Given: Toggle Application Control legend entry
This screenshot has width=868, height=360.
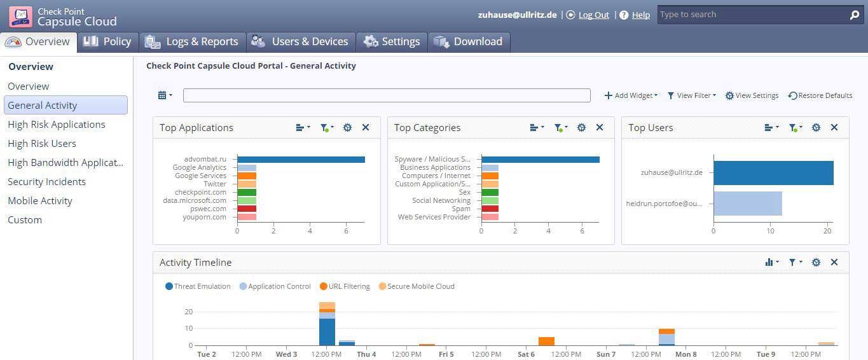Looking at the screenshot, I should tap(275, 286).
